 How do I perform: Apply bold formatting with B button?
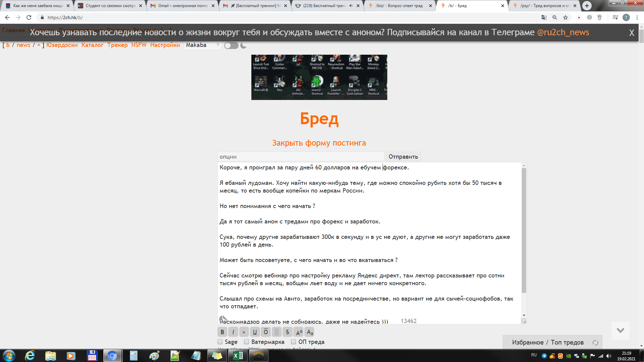click(222, 332)
